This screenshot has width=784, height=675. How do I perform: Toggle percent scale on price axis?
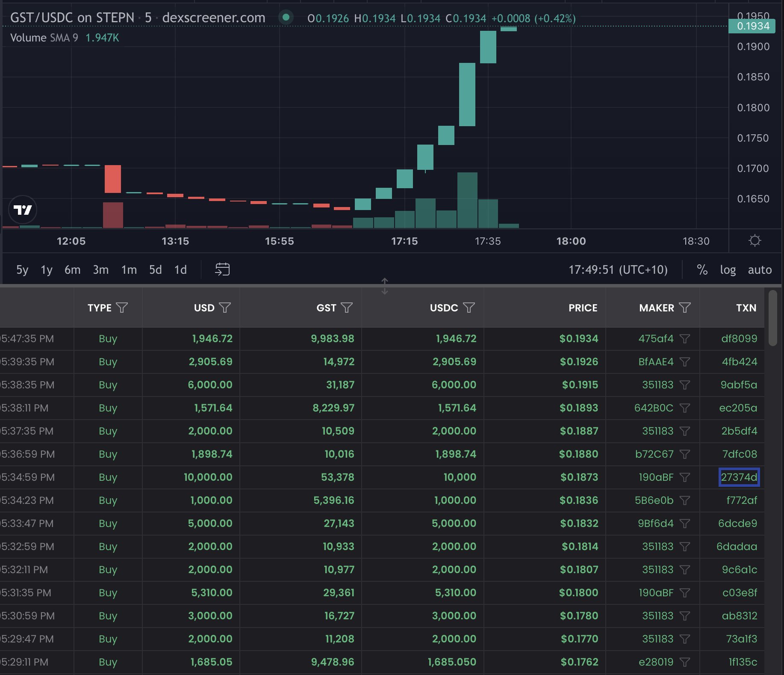702,269
